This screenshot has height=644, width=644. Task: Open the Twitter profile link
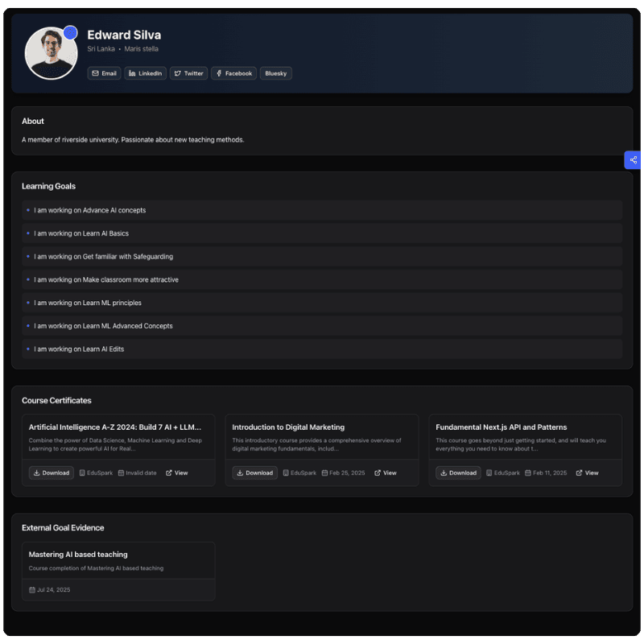(x=189, y=73)
